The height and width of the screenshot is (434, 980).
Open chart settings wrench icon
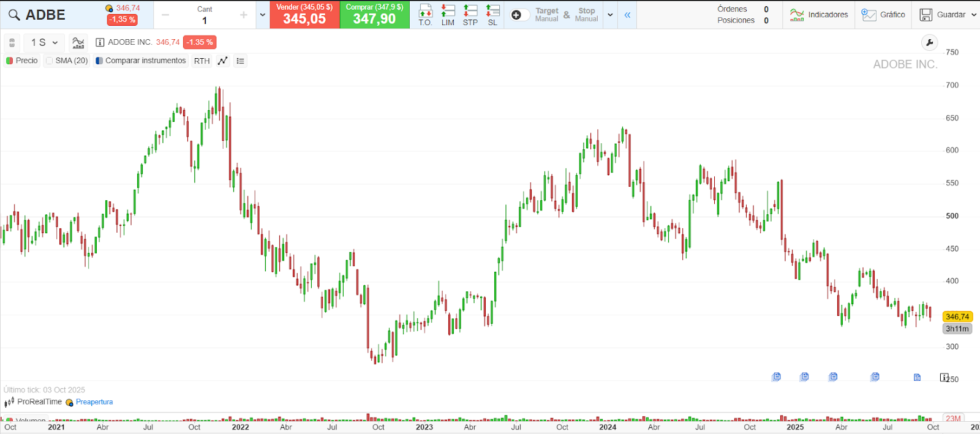click(x=929, y=42)
